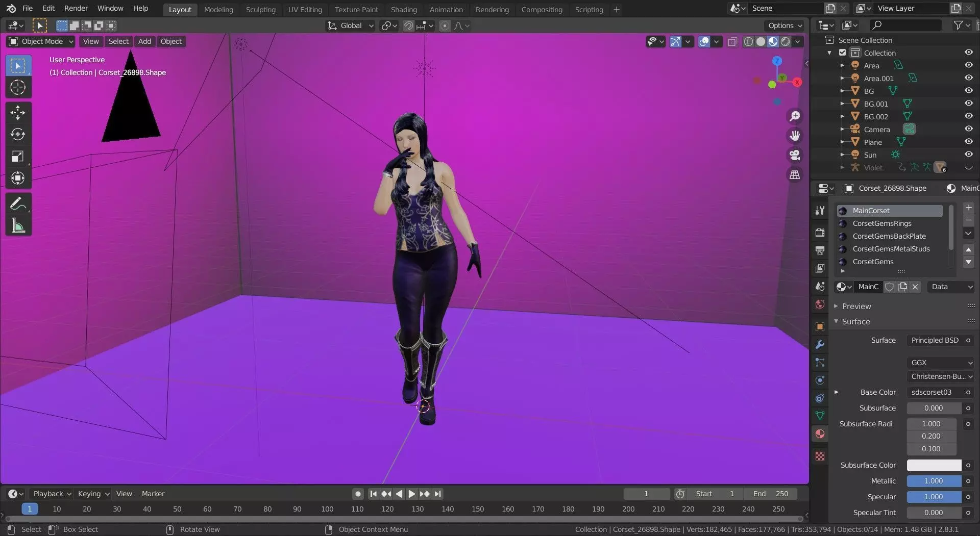This screenshot has height=536, width=980.
Task: Select the Rotate tool
Action: tap(18, 135)
